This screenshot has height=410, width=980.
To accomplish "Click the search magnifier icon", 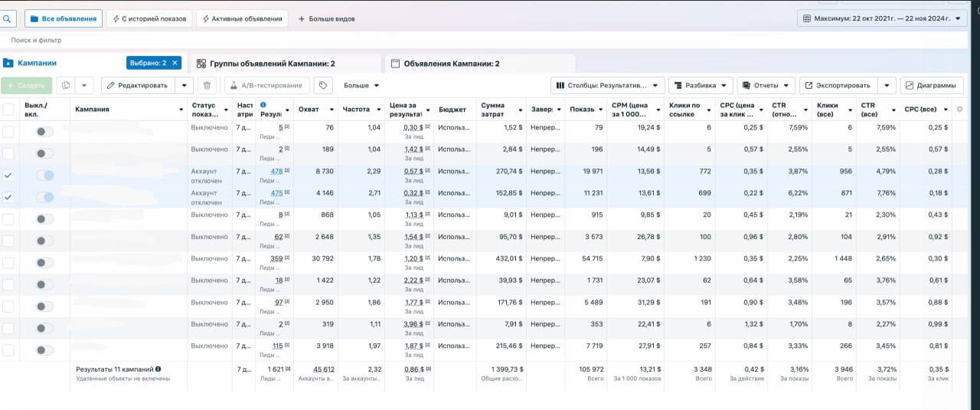I will coord(6,18).
